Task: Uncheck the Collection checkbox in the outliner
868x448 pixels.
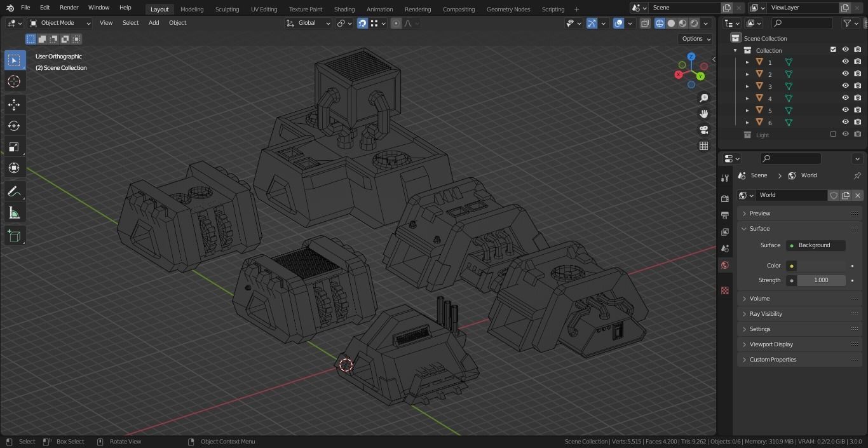Action: point(833,50)
